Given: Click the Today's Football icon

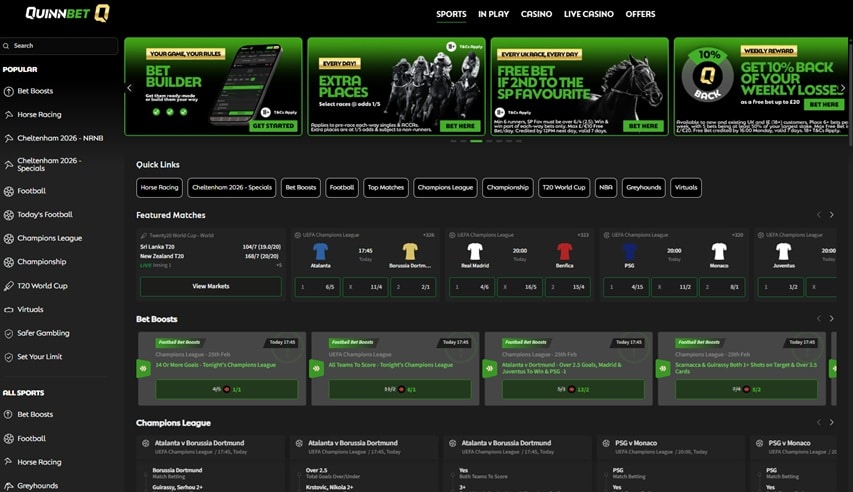Looking at the screenshot, I should coord(9,215).
